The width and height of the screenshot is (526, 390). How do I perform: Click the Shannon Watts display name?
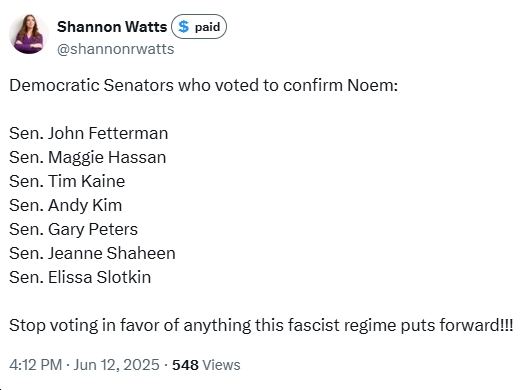pos(112,27)
